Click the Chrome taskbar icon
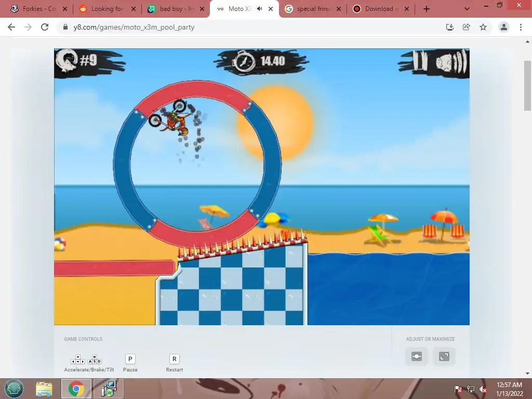This screenshot has height=399, width=532. pos(76,389)
